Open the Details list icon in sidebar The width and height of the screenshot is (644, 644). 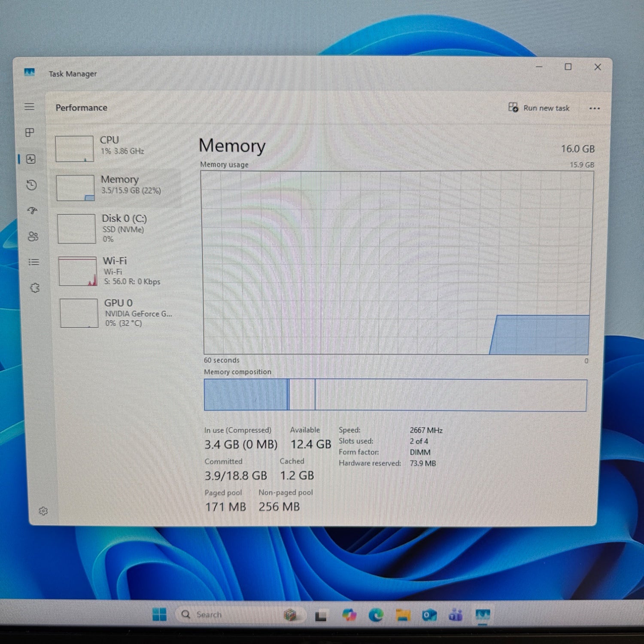[x=34, y=262]
